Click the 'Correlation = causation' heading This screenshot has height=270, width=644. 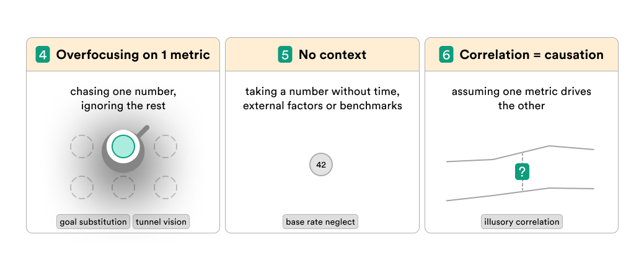coord(531,55)
